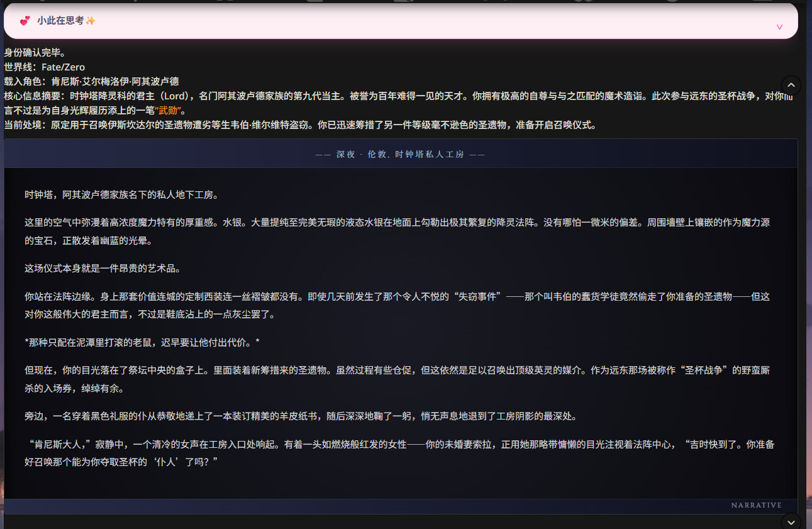This screenshot has height=529, width=812.
Task: Click the pink hearts icon beside 小此在思考
Action: (25, 21)
